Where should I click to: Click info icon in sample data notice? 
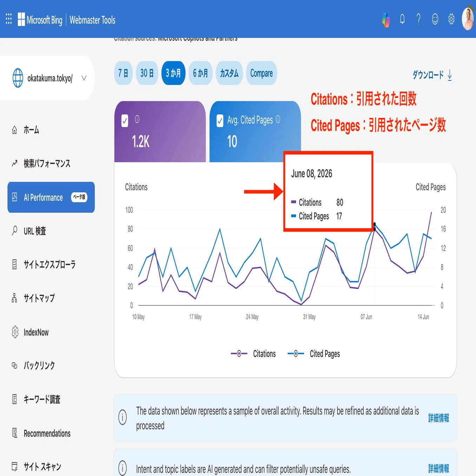[123, 417]
